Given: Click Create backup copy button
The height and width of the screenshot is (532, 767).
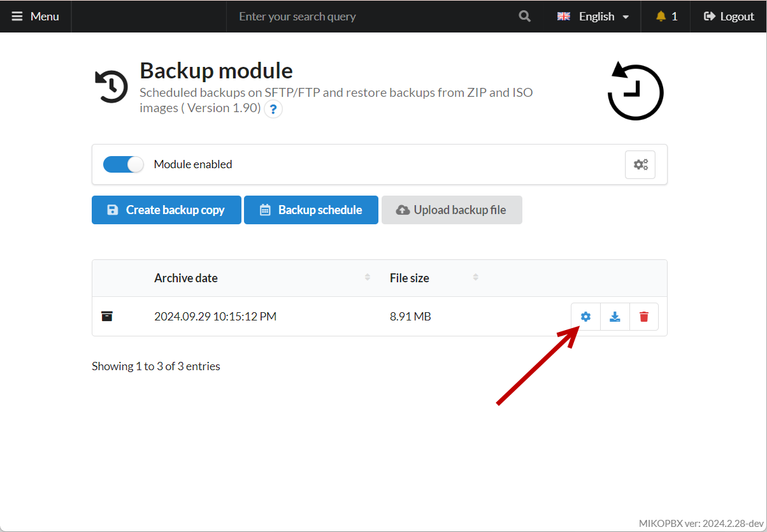Looking at the screenshot, I should pyautogui.click(x=166, y=210).
